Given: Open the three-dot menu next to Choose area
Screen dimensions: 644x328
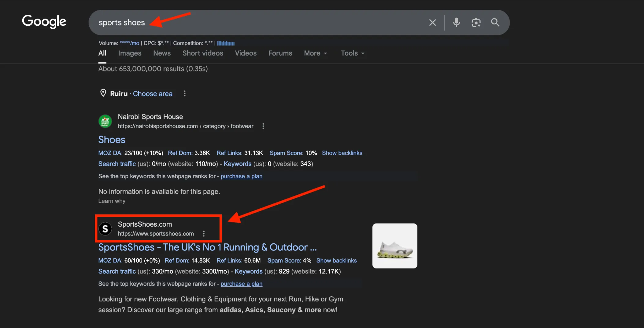Looking at the screenshot, I should [x=185, y=93].
